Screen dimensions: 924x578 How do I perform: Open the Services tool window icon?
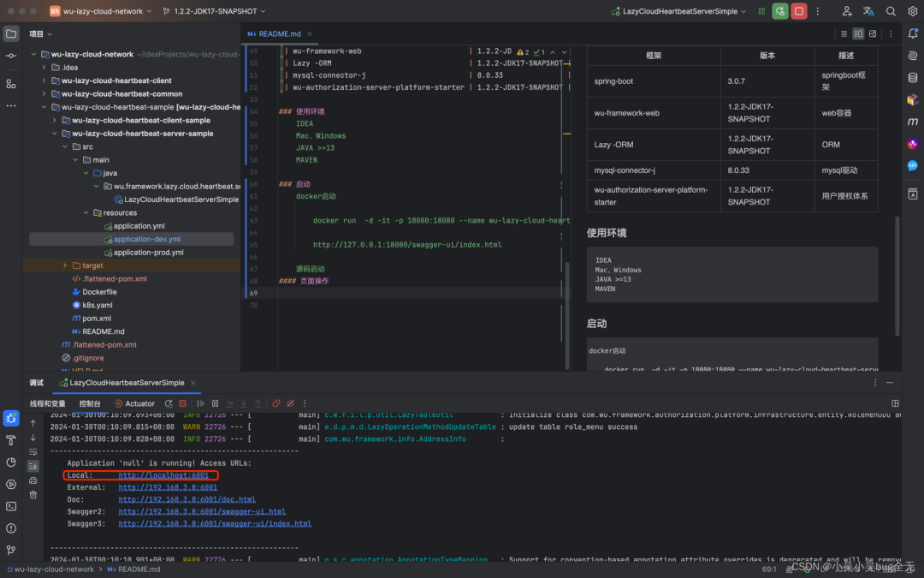[x=10, y=484]
